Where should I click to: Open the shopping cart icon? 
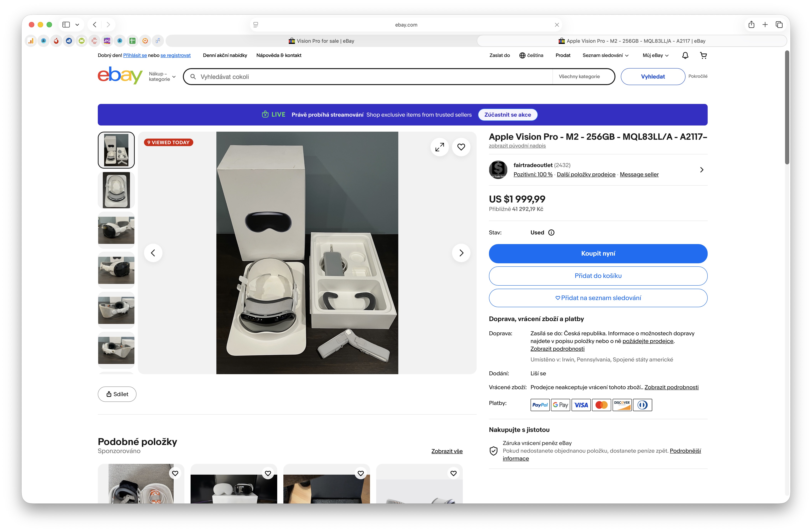point(703,55)
